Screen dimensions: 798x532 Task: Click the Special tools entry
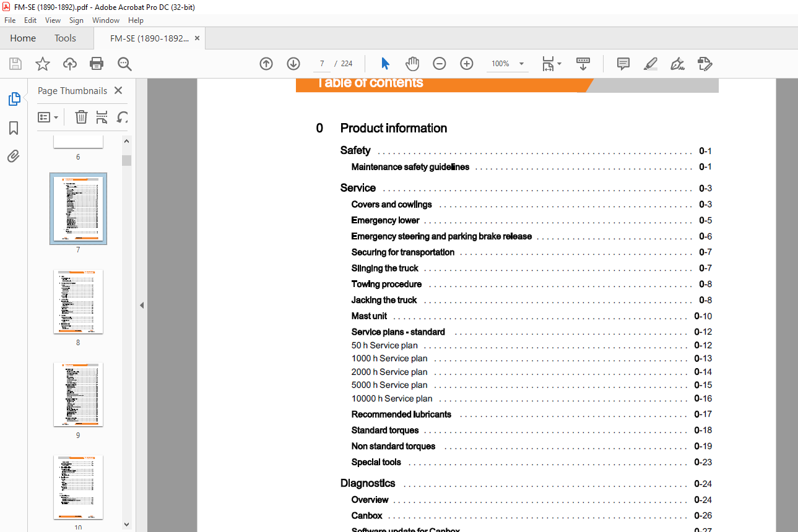[376, 462]
